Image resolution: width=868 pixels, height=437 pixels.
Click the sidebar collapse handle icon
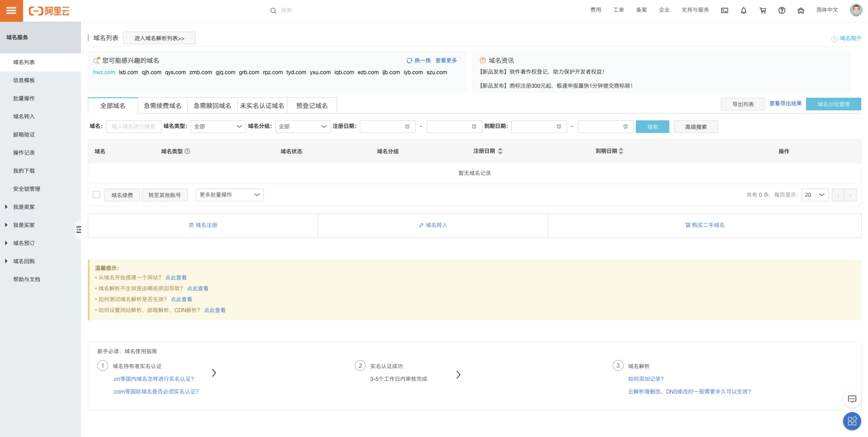coord(79,230)
